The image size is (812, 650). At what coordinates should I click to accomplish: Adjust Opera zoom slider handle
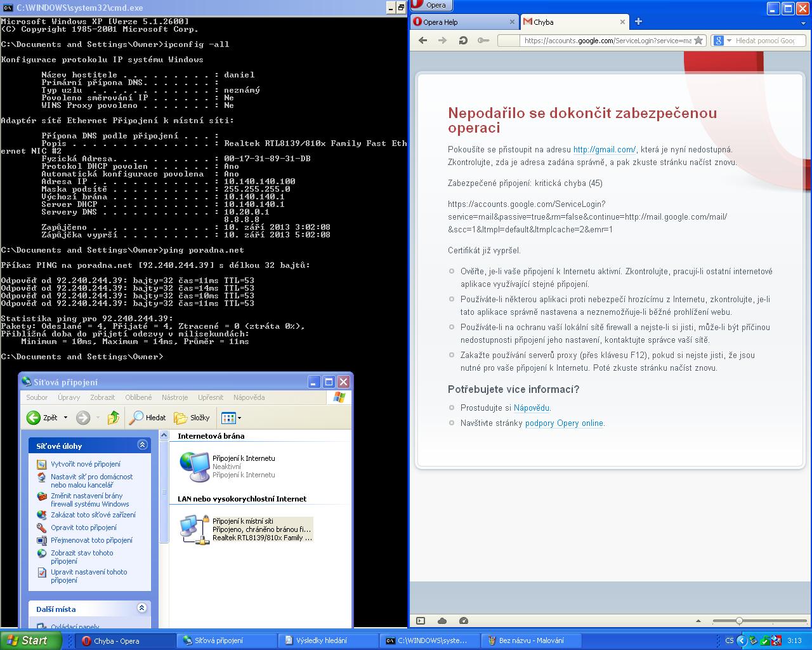(x=739, y=621)
